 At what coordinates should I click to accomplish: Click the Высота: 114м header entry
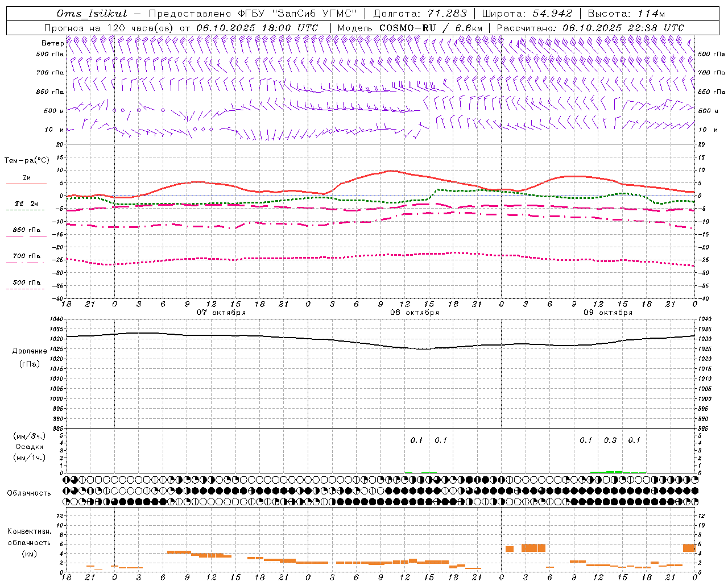[x=626, y=14]
